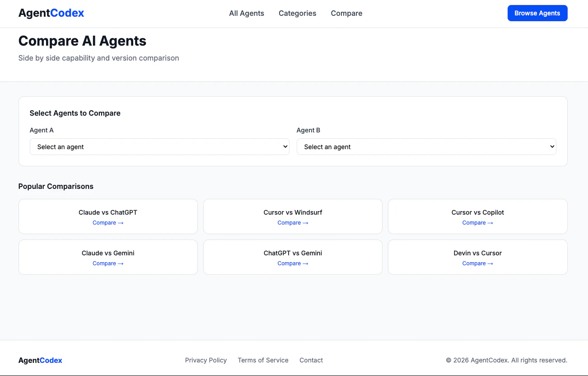Open the Agent B dropdown

pos(426,147)
